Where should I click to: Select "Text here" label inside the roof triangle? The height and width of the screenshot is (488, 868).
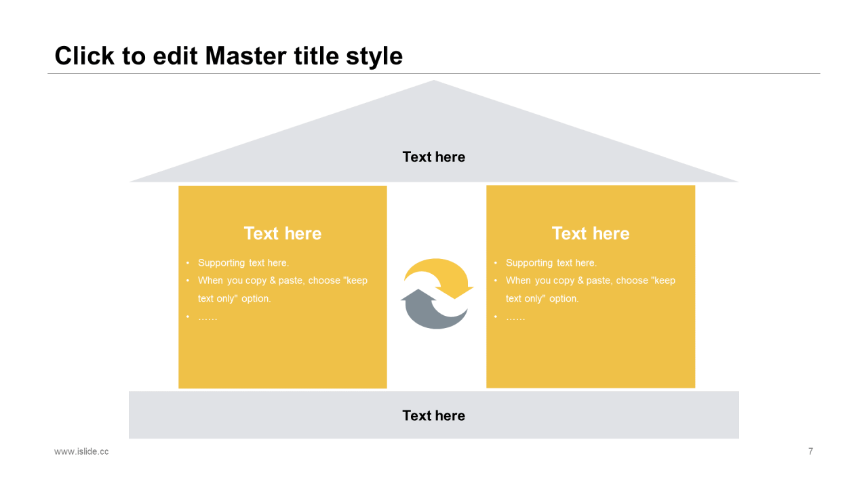click(x=434, y=157)
